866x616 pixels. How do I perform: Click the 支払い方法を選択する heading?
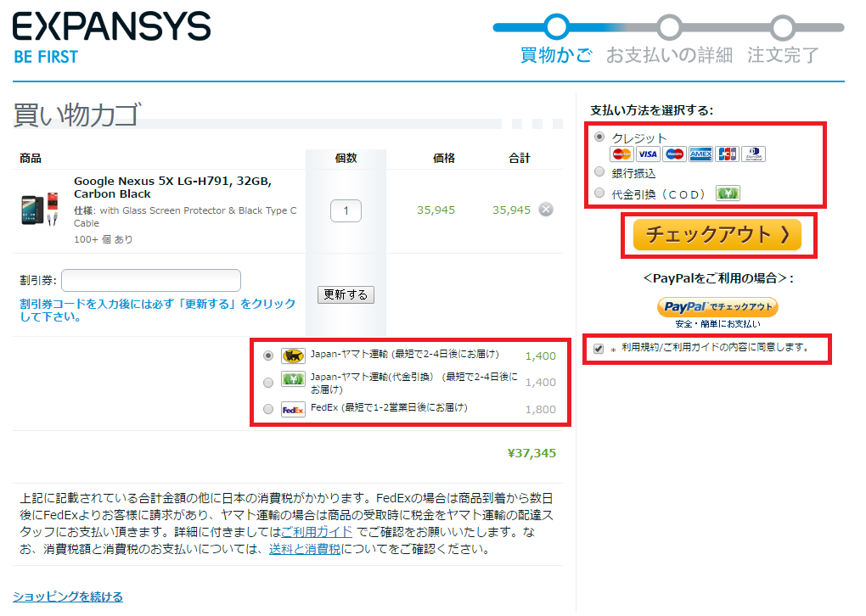tap(652, 110)
